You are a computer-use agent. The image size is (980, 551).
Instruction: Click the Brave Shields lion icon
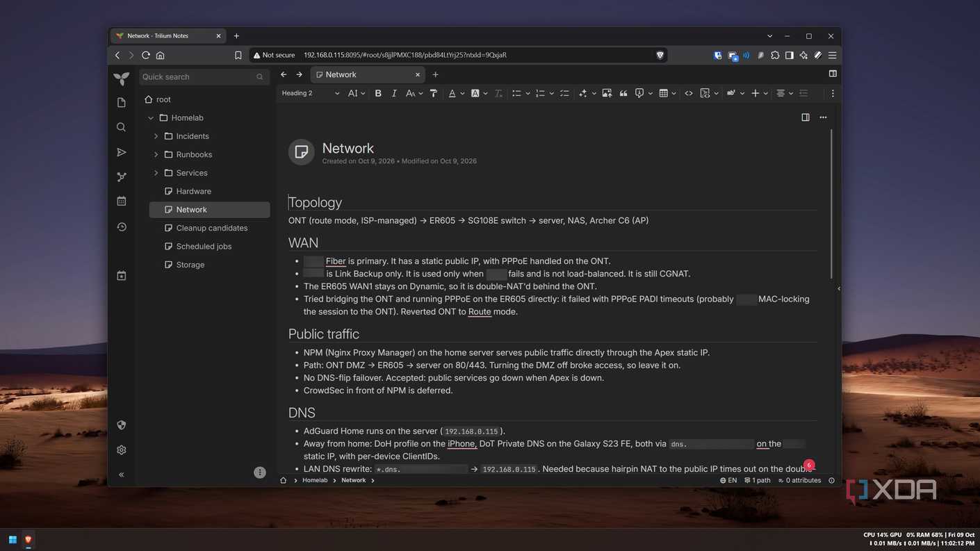tap(660, 55)
